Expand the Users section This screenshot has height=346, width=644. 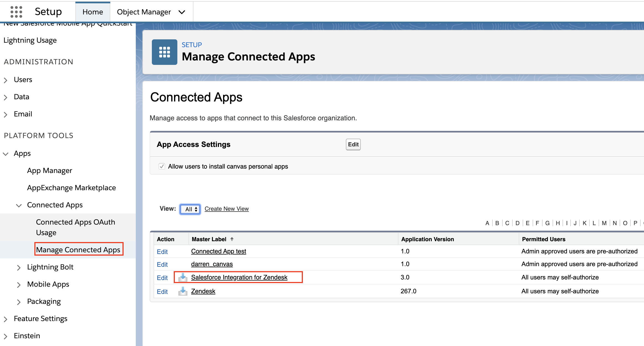(x=6, y=80)
